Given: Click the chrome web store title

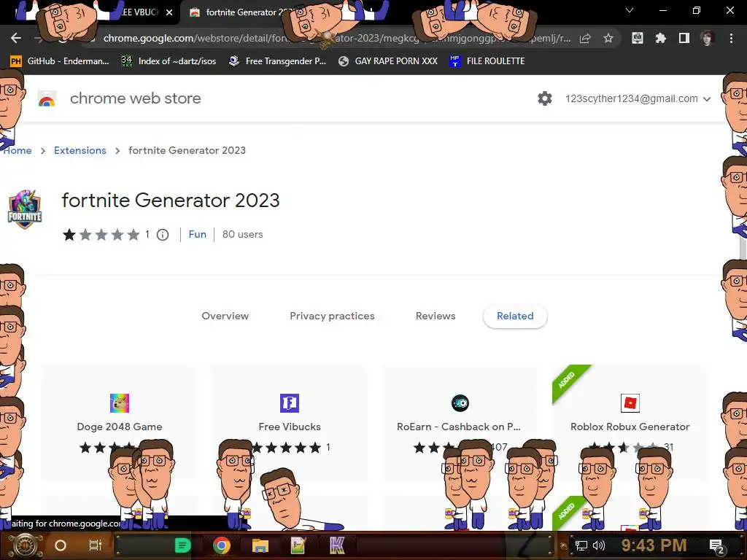Looking at the screenshot, I should coord(135,98).
